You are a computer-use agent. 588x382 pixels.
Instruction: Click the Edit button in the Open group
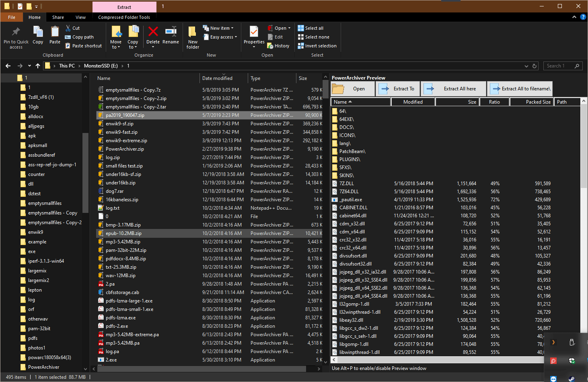[275, 37]
